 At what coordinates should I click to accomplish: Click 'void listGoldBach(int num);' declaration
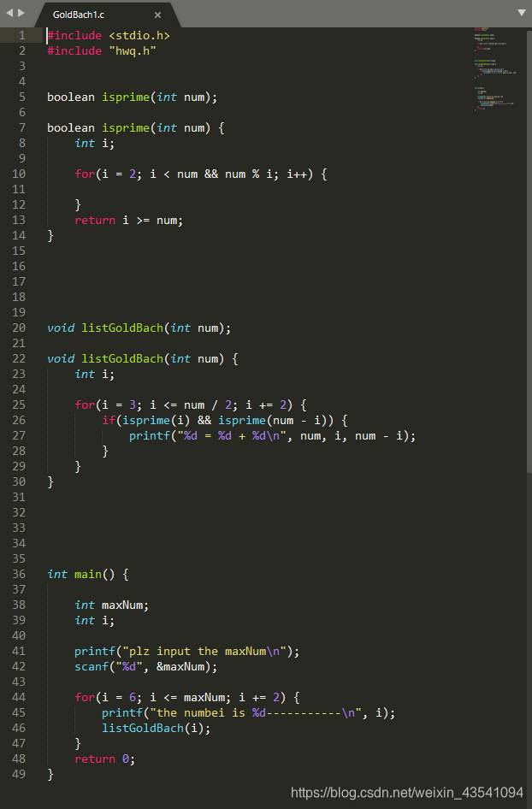139,328
